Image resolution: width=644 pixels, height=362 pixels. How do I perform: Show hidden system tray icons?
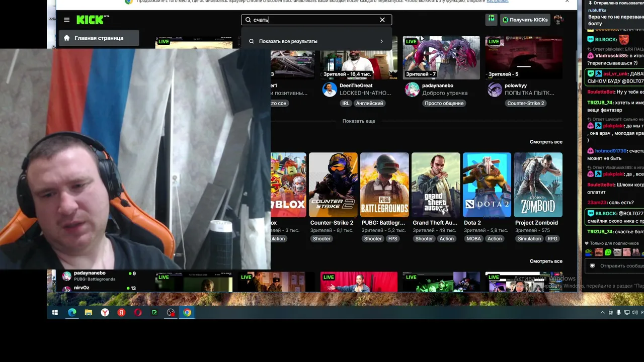(603, 313)
